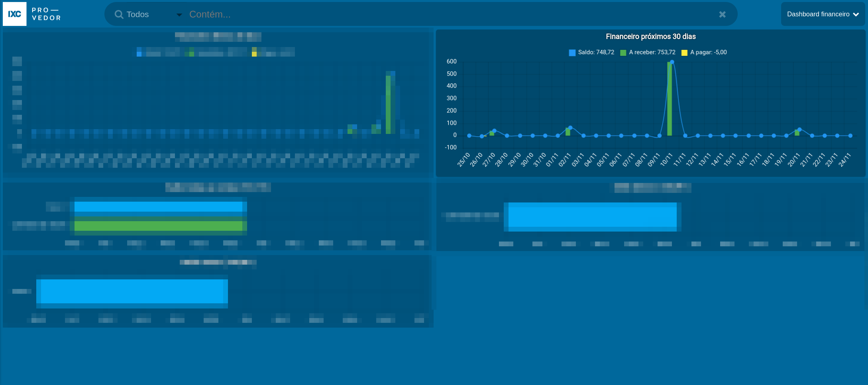Open the Todos filter dropdown

coord(154,14)
